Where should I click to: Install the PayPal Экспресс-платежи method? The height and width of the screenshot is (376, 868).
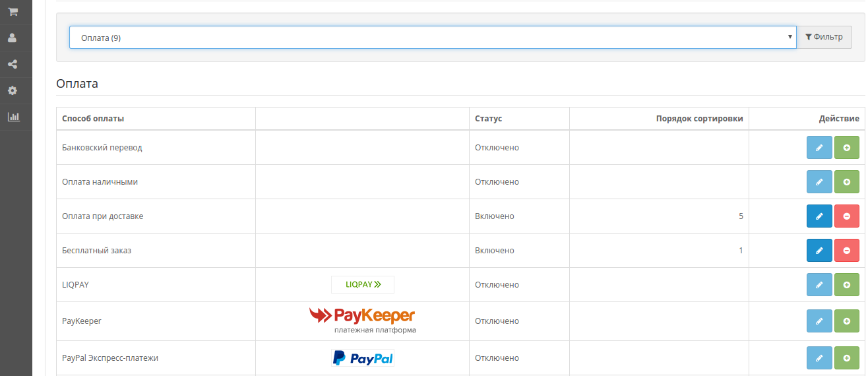(x=847, y=358)
